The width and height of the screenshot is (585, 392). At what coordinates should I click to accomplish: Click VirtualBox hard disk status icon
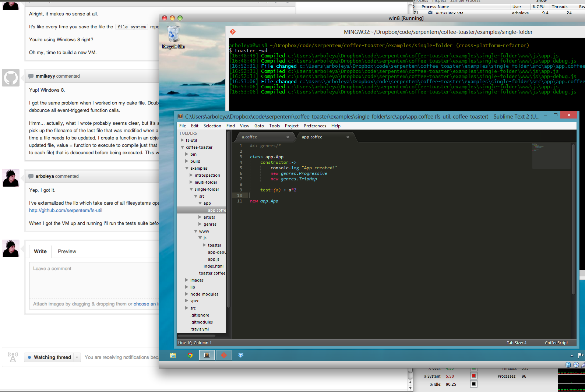tap(568, 365)
